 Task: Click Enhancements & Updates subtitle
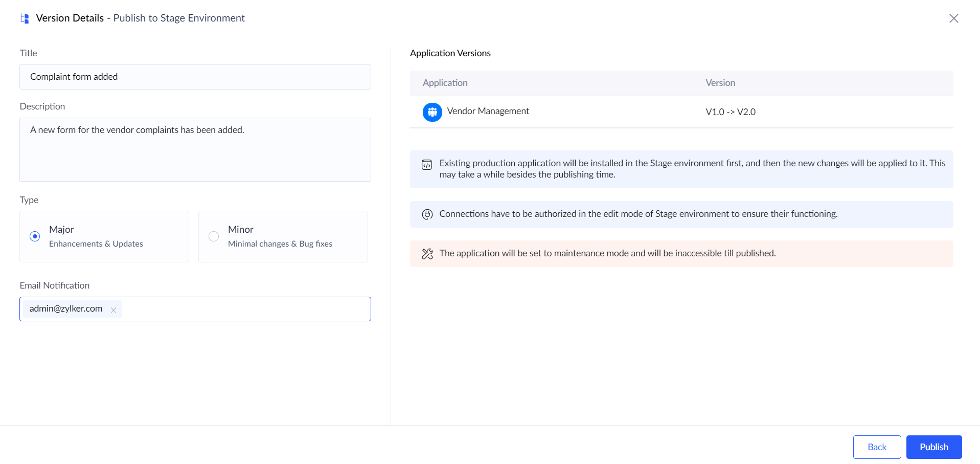tap(96, 244)
